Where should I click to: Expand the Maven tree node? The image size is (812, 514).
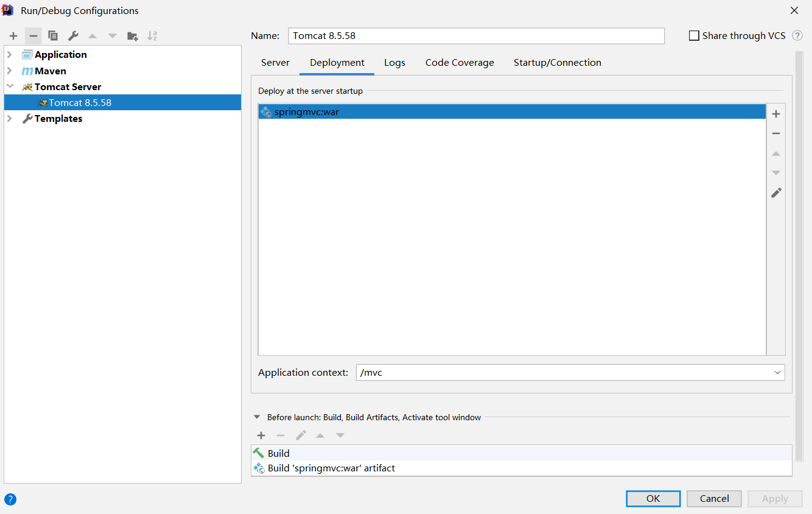click(10, 71)
